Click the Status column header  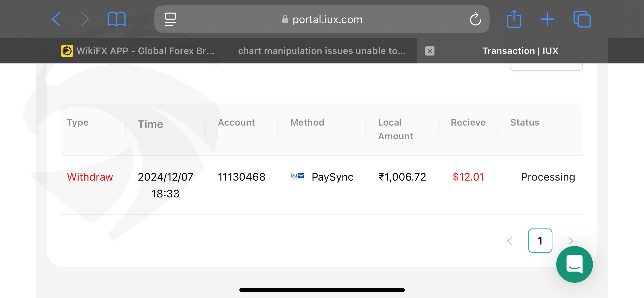(x=525, y=123)
